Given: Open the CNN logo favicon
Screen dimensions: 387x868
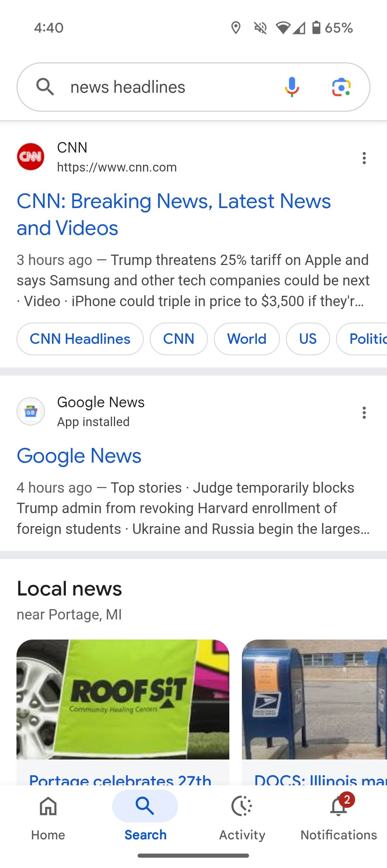Looking at the screenshot, I should pyautogui.click(x=31, y=157).
